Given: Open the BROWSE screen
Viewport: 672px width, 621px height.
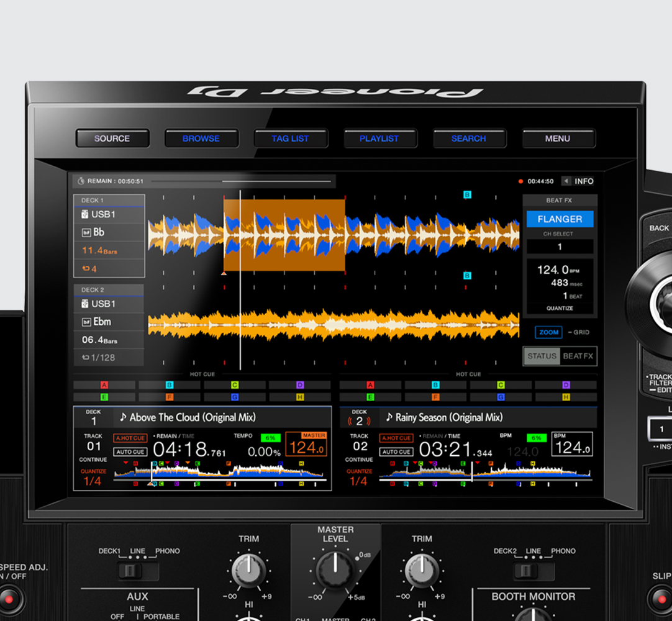Looking at the screenshot, I should pyautogui.click(x=201, y=138).
